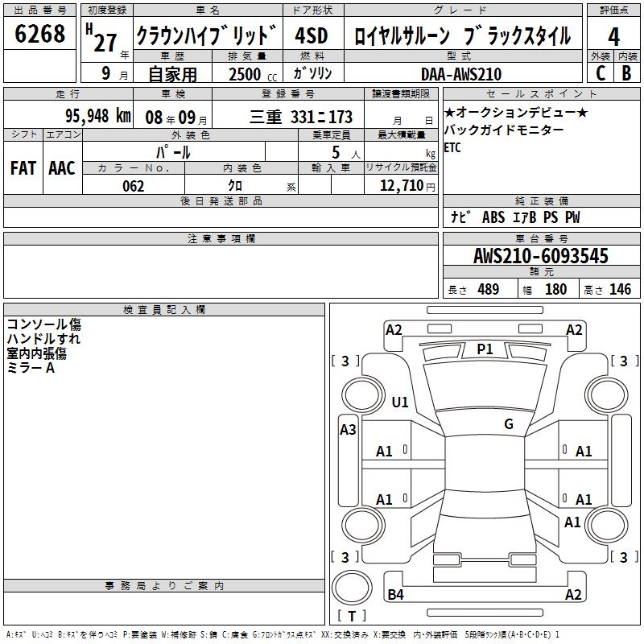
Task: Select U1 mark on left fender
Action: tap(400, 402)
